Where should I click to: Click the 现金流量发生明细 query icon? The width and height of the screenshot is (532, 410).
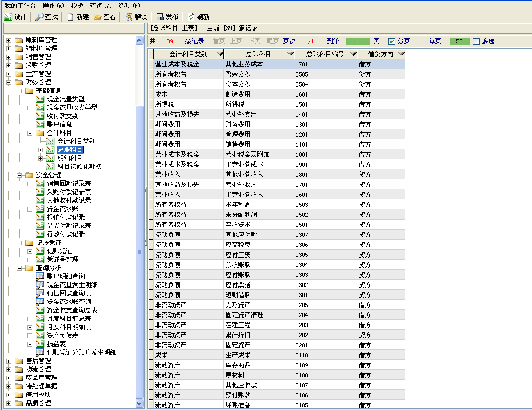pyautogui.click(x=40, y=285)
